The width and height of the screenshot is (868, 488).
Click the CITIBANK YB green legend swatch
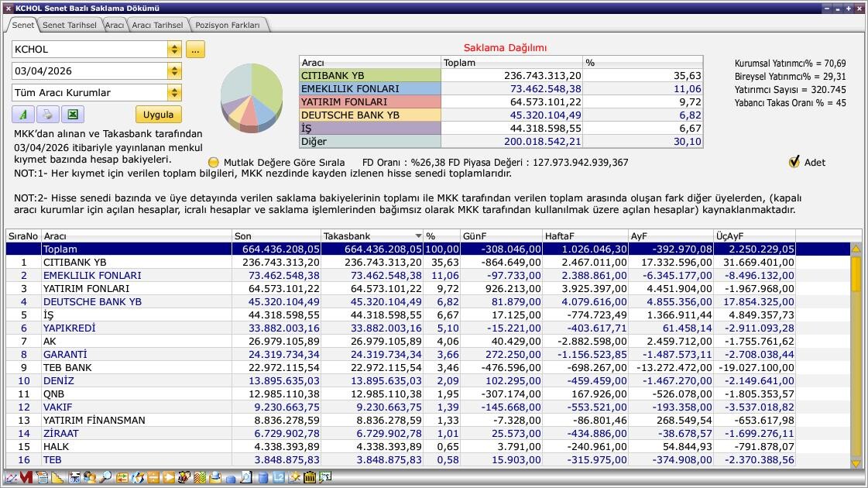pos(370,76)
